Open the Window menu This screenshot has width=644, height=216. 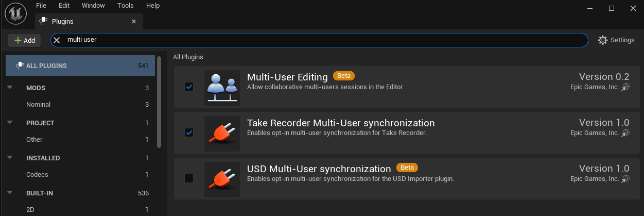[93, 6]
